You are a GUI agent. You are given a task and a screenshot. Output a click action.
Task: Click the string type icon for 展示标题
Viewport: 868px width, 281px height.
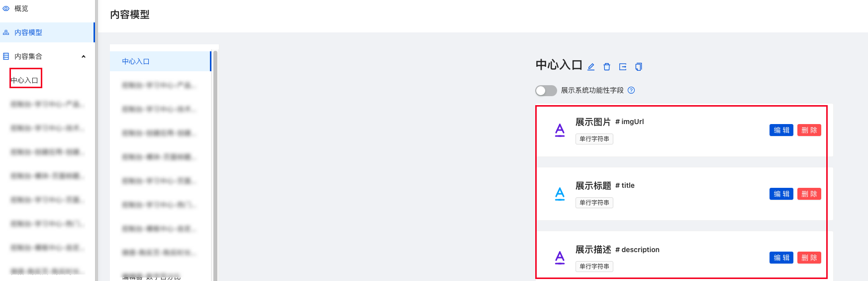[x=560, y=194]
